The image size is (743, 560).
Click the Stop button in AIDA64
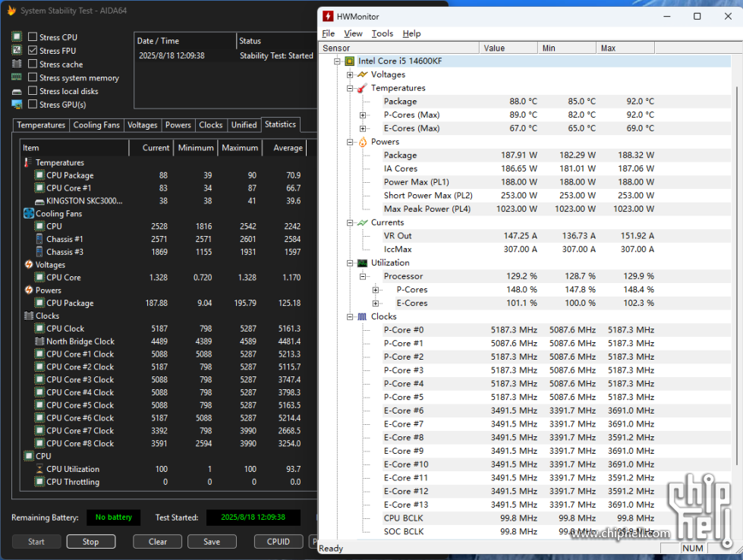[x=91, y=542]
